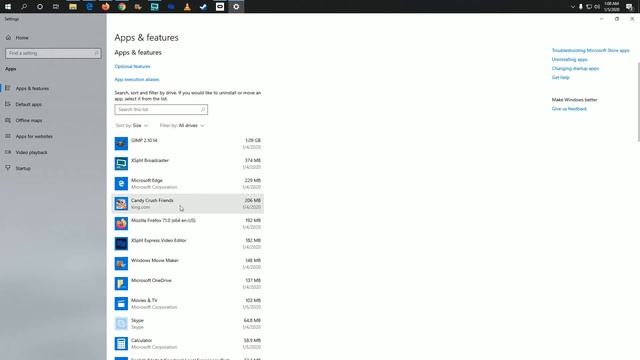Viewport: 640px width, 360px height.
Task: Open File Explorer from the taskbar
Action: [x=73, y=7]
